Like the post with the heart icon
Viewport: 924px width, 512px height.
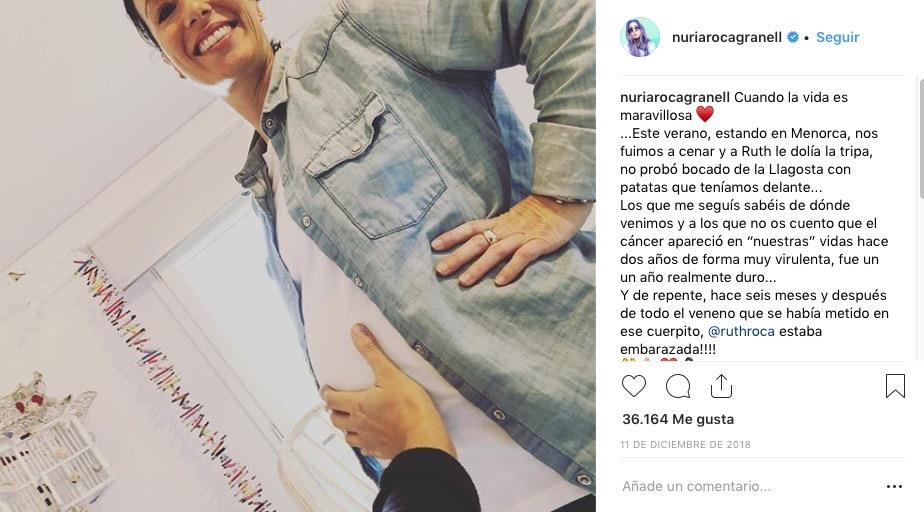coord(634,386)
